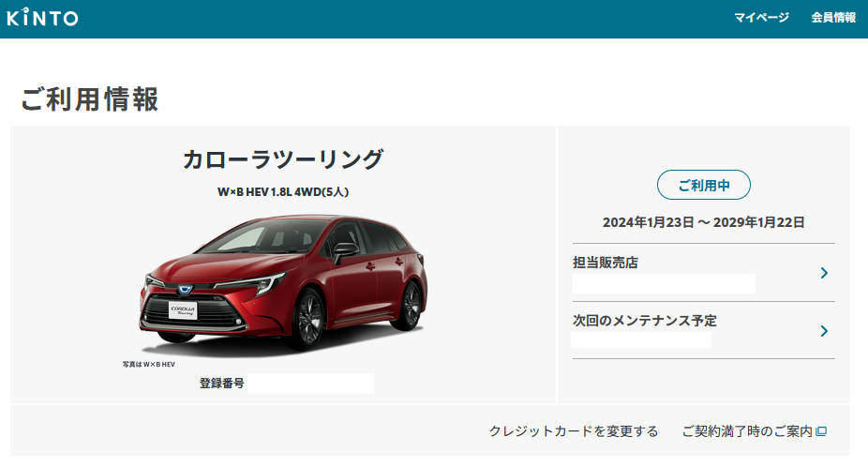Click the 写真はW×B HEV caption
The image size is (868, 467).
[x=149, y=365]
